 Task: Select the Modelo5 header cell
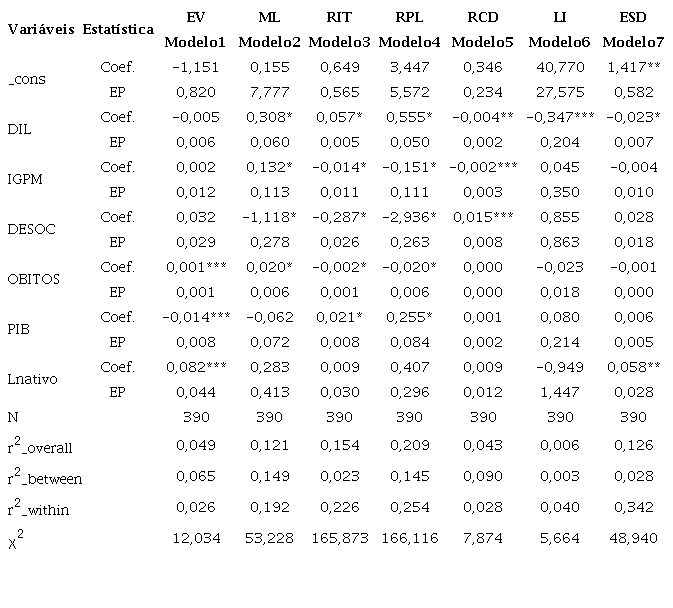[x=483, y=42]
